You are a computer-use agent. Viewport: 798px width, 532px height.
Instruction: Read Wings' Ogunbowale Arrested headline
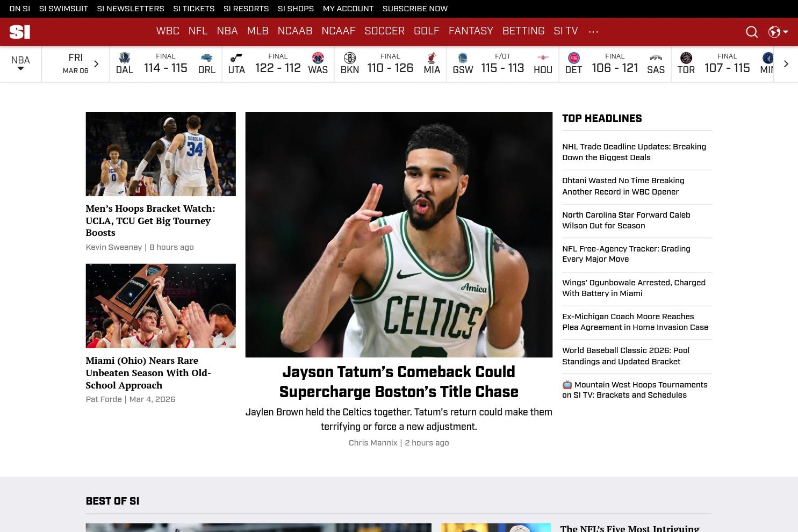click(x=634, y=288)
